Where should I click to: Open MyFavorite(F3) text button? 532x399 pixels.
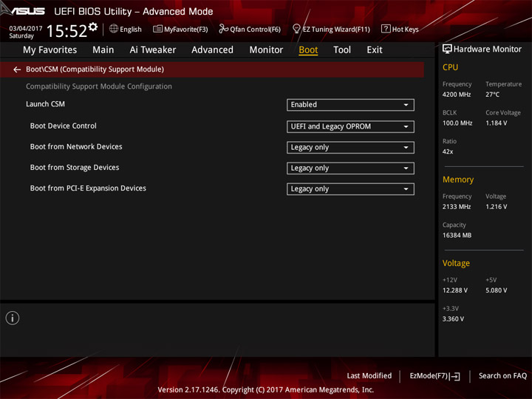point(186,30)
